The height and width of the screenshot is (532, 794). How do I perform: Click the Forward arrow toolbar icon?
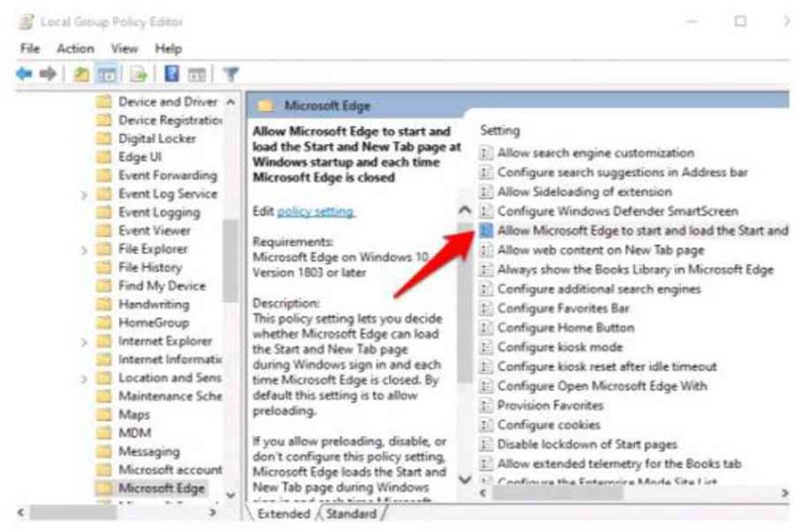(x=48, y=74)
